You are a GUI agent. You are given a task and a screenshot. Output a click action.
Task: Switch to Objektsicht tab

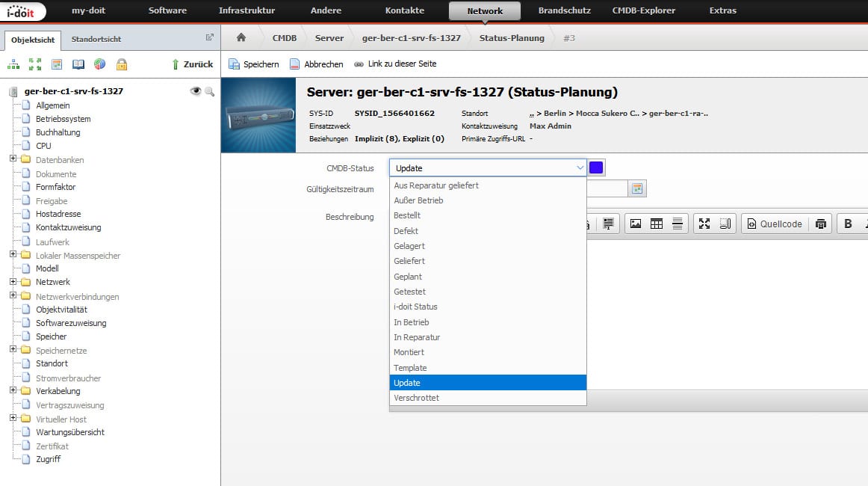[x=33, y=40]
